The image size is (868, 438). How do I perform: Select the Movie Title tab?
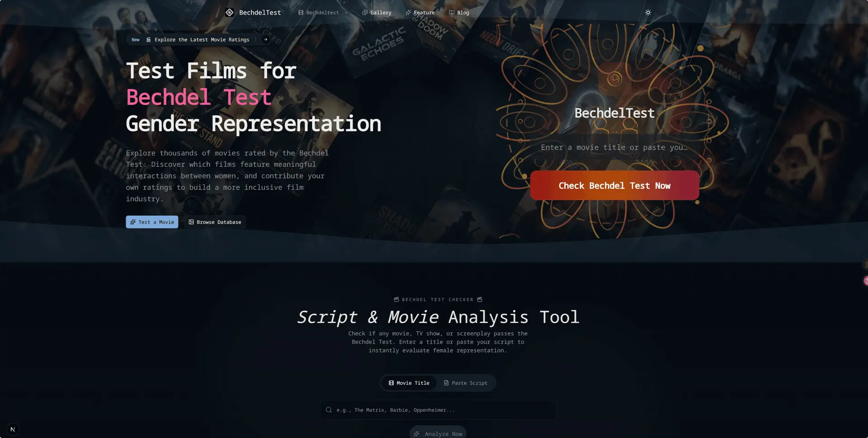point(409,383)
